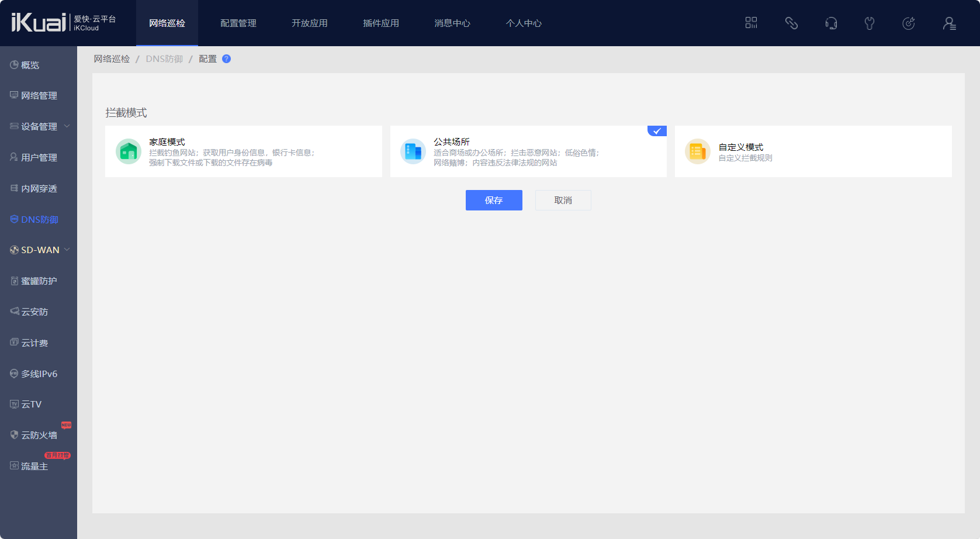Open the user account icon

pos(950,23)
